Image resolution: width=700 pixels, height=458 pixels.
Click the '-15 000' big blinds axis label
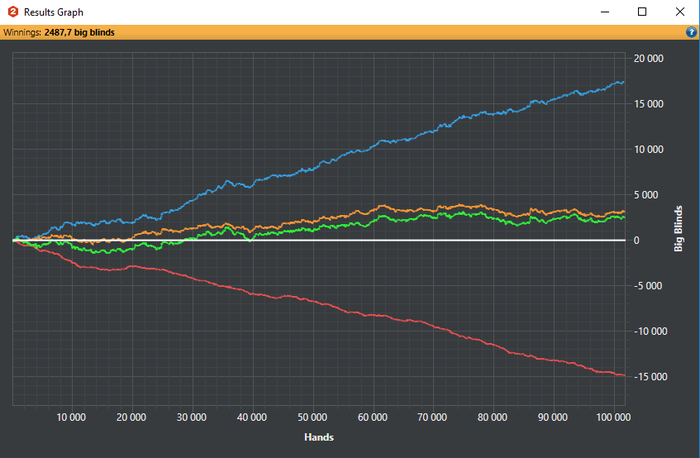[x=650, y=377]
